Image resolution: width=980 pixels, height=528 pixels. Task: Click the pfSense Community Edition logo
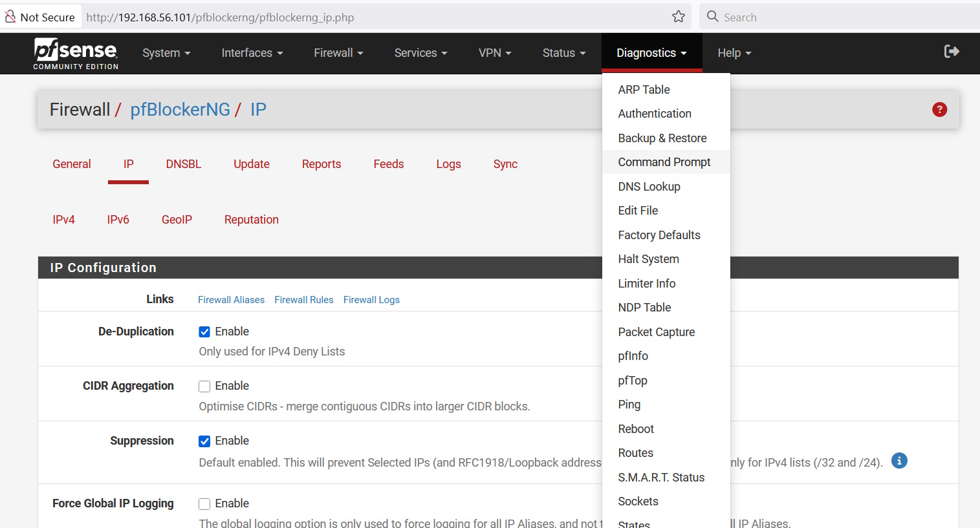76,54
